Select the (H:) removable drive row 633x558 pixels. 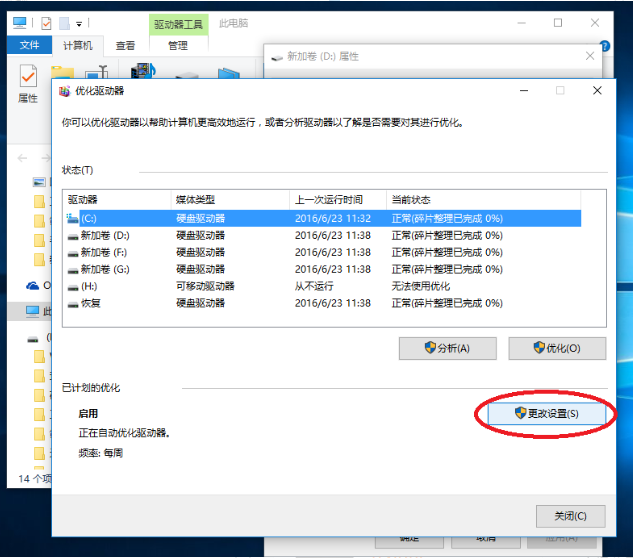[x=324, y=286]
